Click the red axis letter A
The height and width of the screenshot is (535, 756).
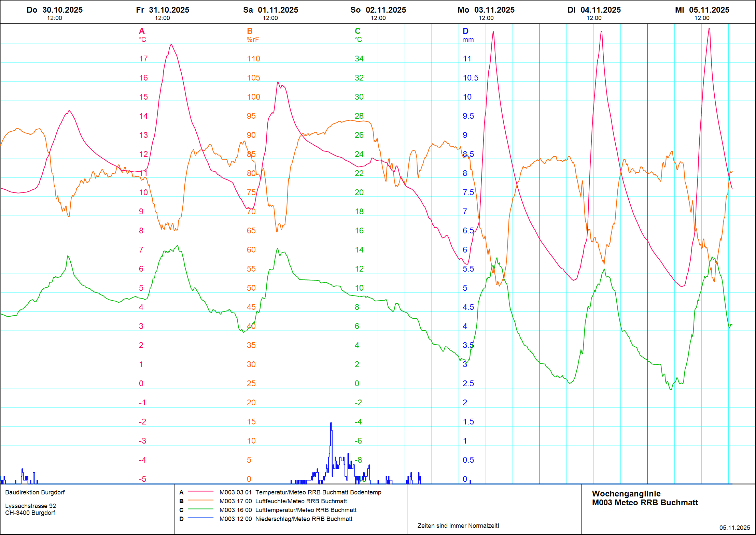[142, 31]
